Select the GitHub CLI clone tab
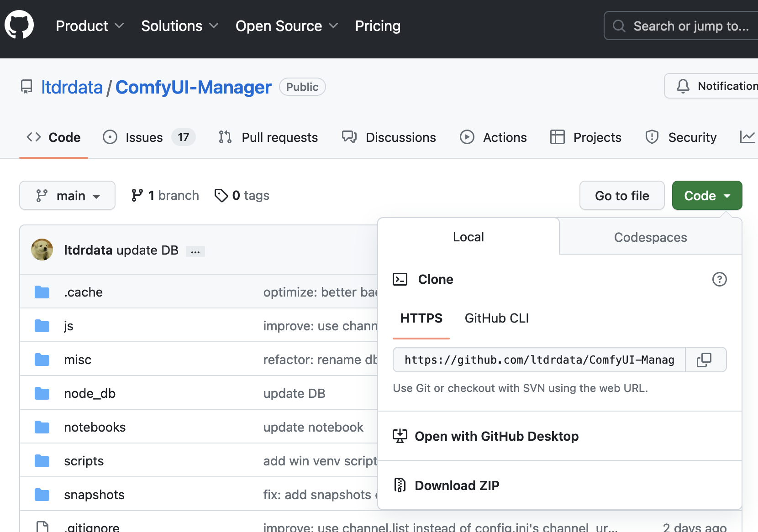This screenshot has width=758, height=532. (x=496, y=318)
